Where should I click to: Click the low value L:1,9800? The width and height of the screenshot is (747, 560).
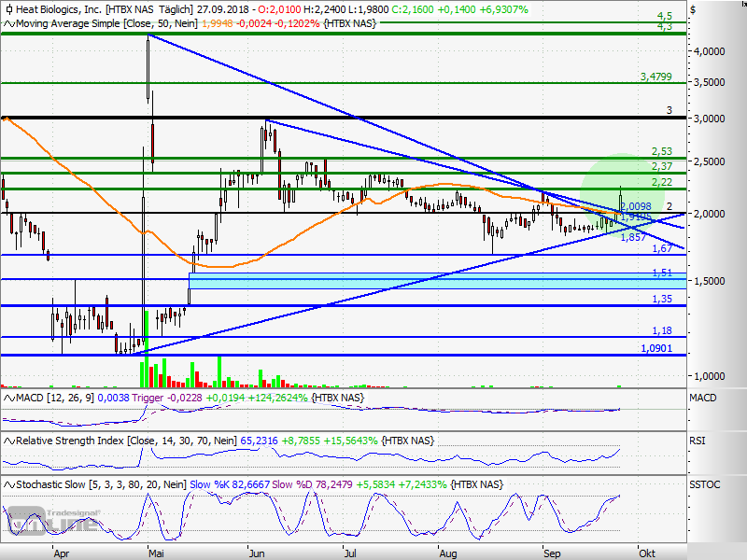370,9
